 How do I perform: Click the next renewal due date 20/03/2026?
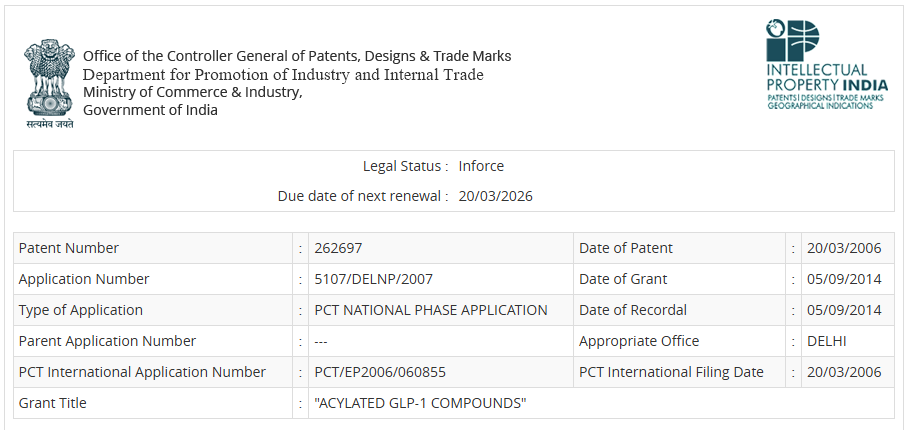point(495,196)
